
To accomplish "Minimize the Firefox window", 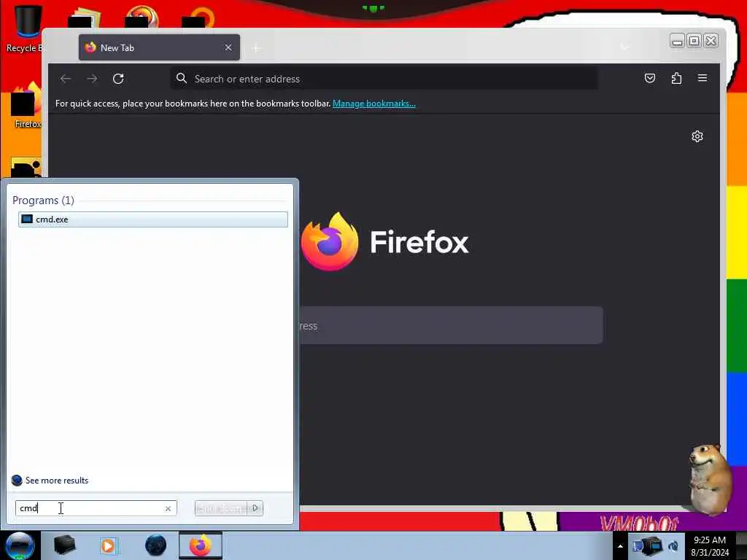I will click(677, 41).
